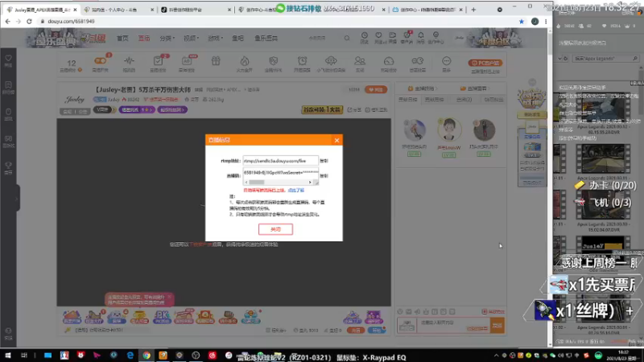Screen dimensions: 644x362
Task: Click the chat message input box
Action: pyautogui.click(x=452, y=325)
